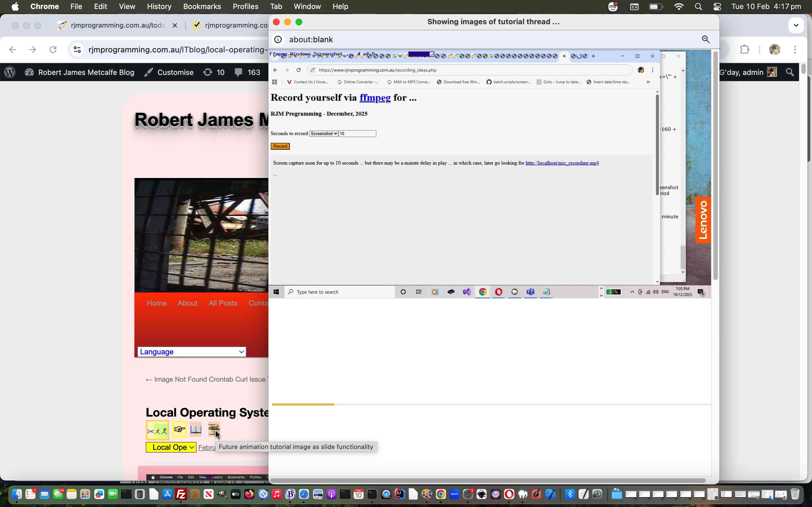Click the WordPress admin bar search icon
Image resolution: width=812 pixels, height=507 pixels.
(790, 72)
